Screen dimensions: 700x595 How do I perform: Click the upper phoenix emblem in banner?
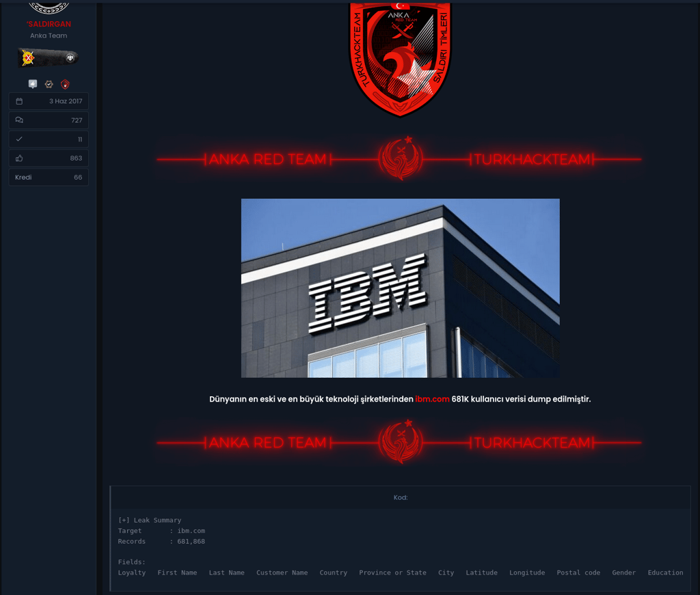401,158
